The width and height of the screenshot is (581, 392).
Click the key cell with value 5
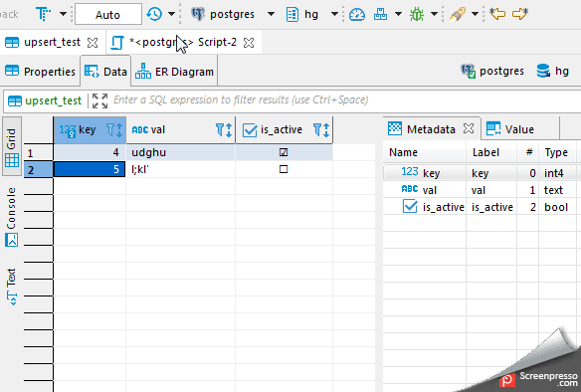(91, 169)
